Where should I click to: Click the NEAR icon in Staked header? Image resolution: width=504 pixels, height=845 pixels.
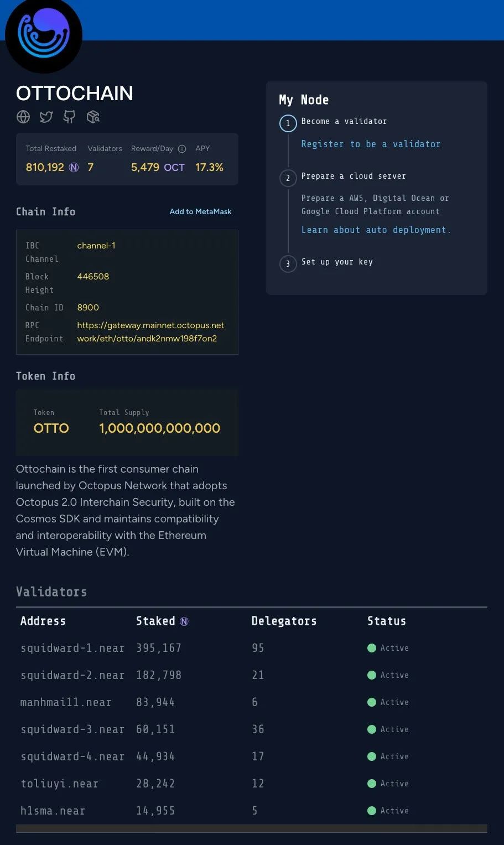click(184, 621)
